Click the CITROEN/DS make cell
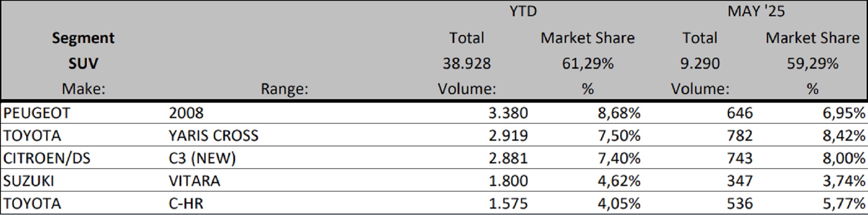 47,158
